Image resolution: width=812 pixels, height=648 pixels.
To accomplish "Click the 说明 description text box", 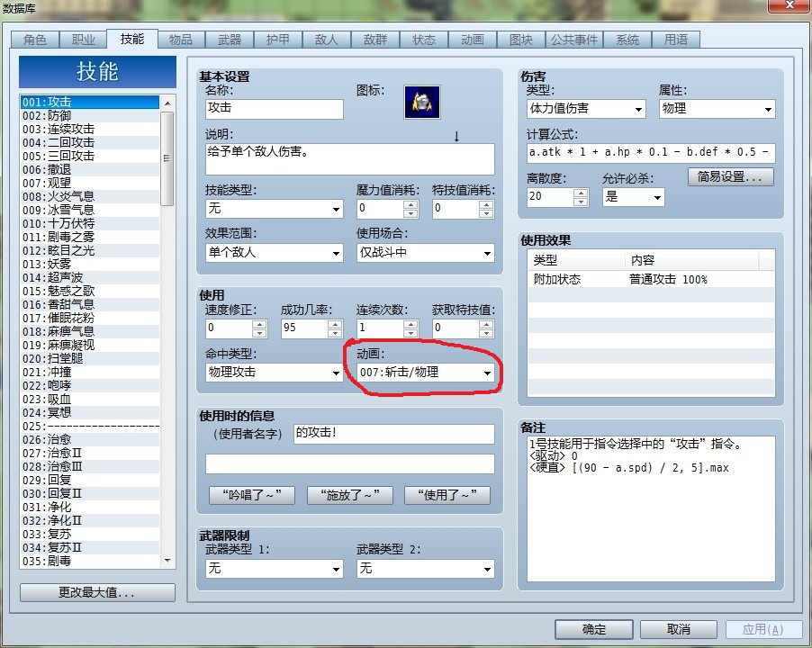I will click(350, 159).
